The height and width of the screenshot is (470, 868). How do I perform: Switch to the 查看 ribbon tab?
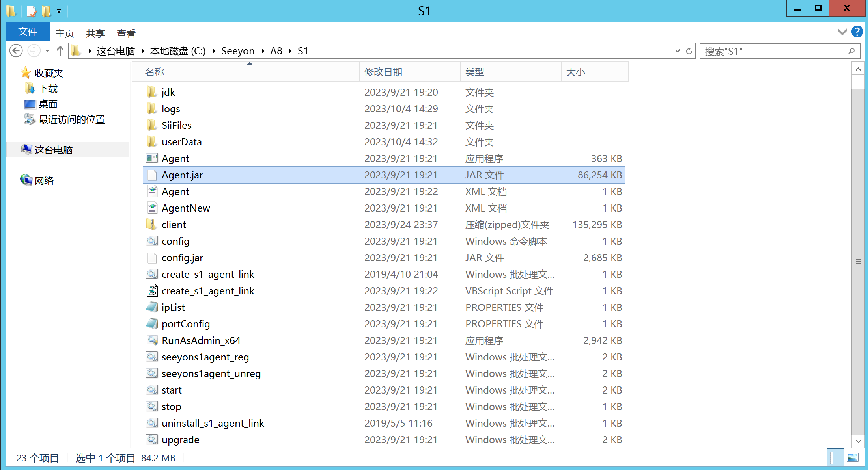[126, 33]
